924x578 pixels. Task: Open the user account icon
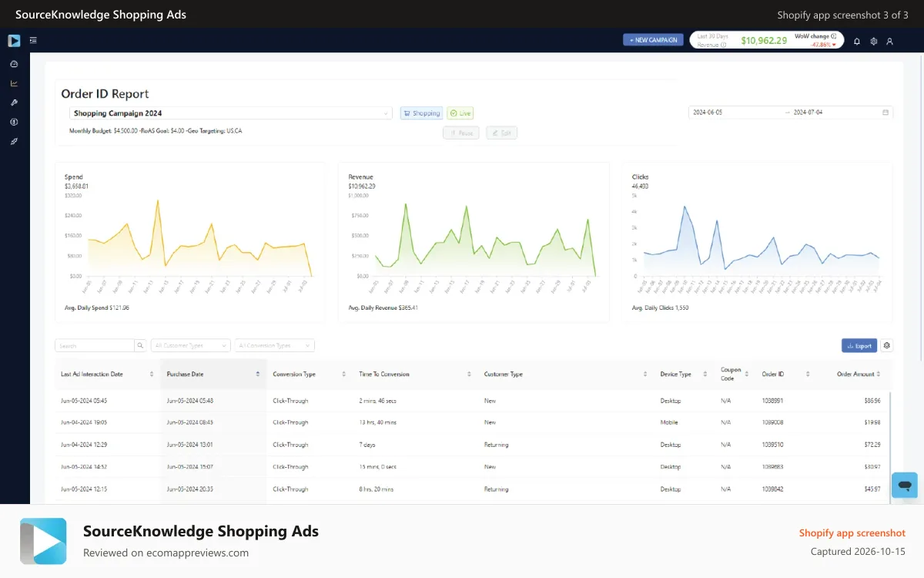coord(890,41)
